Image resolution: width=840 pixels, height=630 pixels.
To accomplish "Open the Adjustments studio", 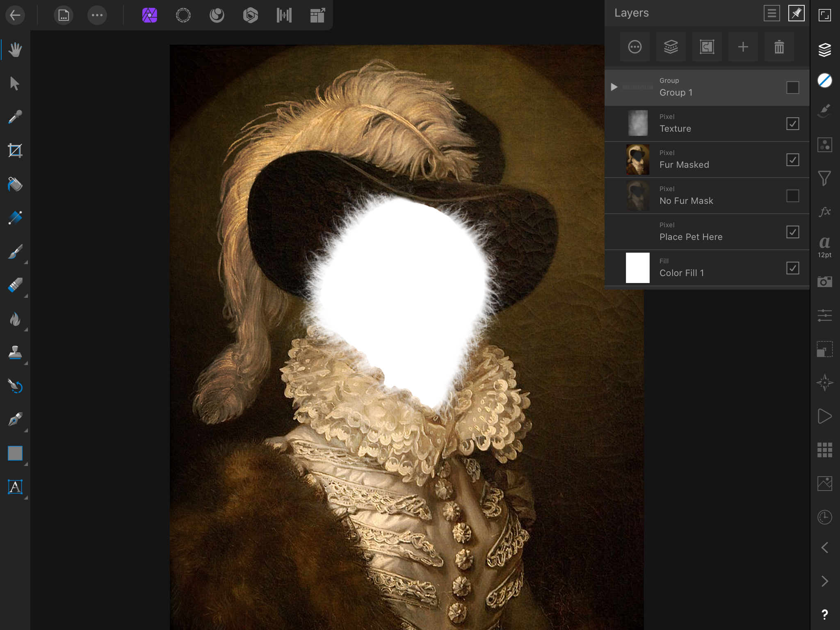I will pyautogui.click(x=825, y=145).
